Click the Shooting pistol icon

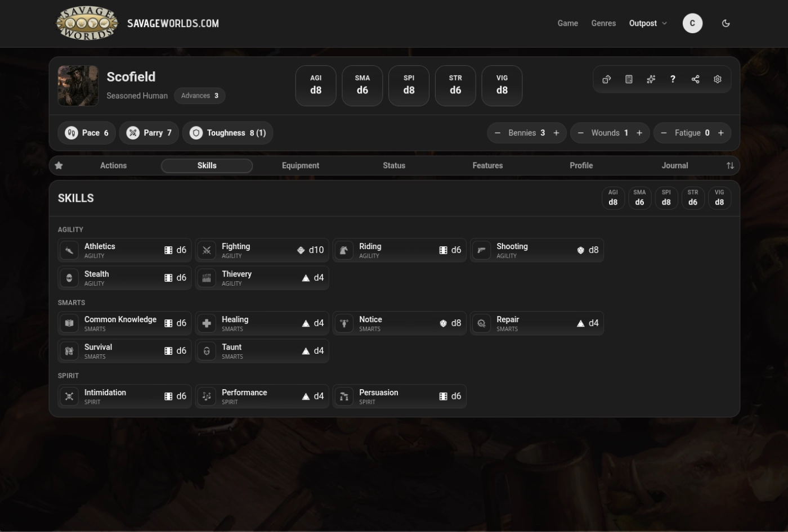tap(481, 250)
